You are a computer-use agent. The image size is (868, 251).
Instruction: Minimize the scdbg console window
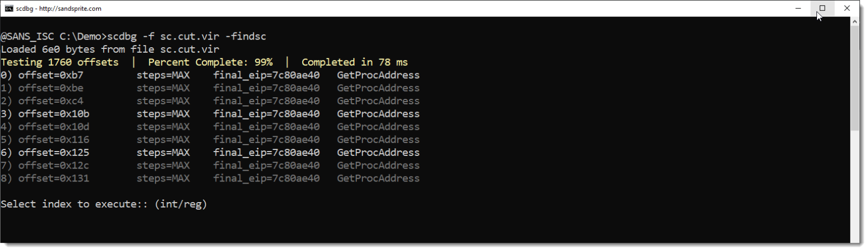click(798, 8)
